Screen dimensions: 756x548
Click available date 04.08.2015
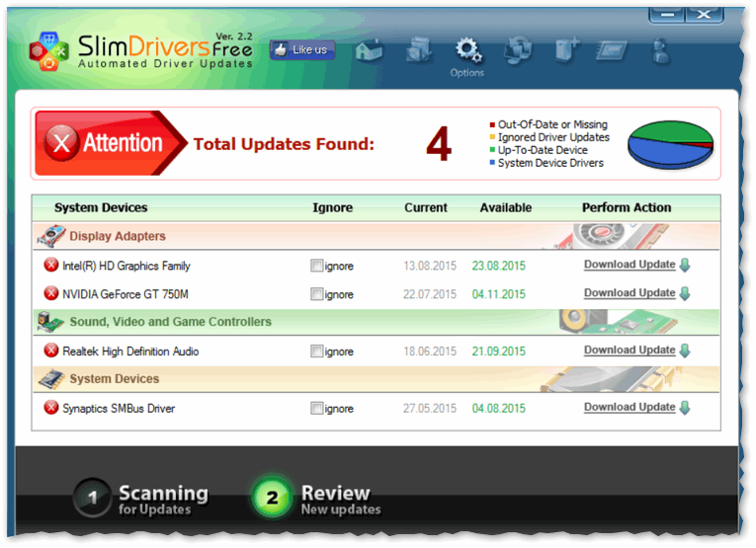pos(498,409)
